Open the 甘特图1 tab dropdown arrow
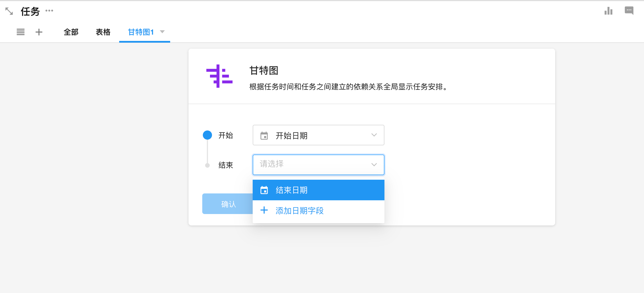This screenshot has height=293, width=644. pos(162,32)
